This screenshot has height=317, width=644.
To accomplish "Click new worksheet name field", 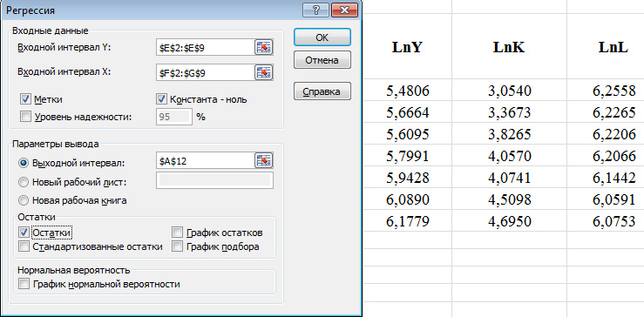I will click(x=214, y=180).
